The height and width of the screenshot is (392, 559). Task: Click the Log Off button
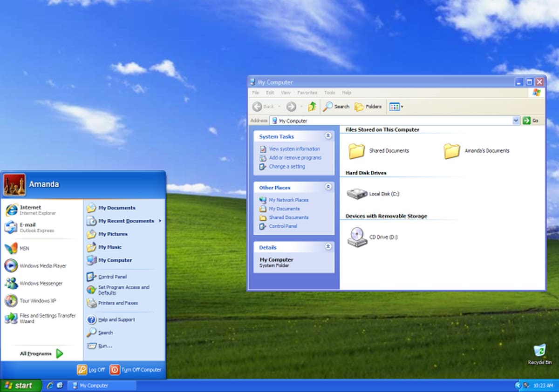tap(92, 370)
